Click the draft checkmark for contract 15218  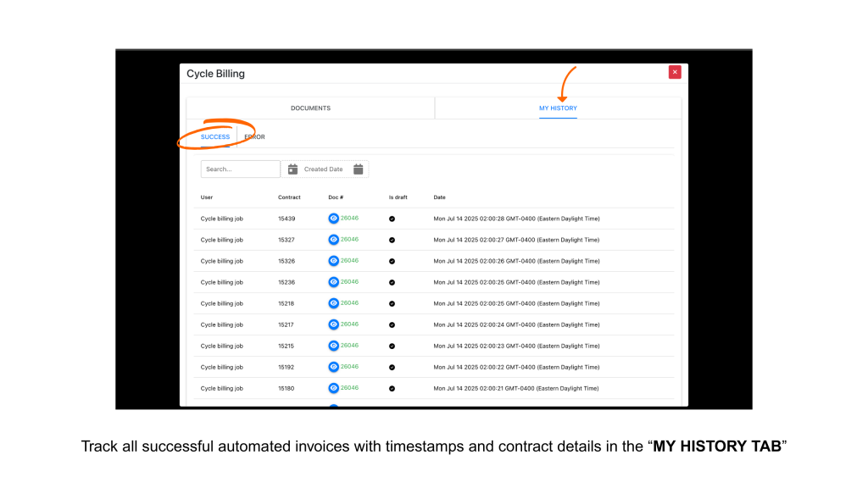(392, 303)
